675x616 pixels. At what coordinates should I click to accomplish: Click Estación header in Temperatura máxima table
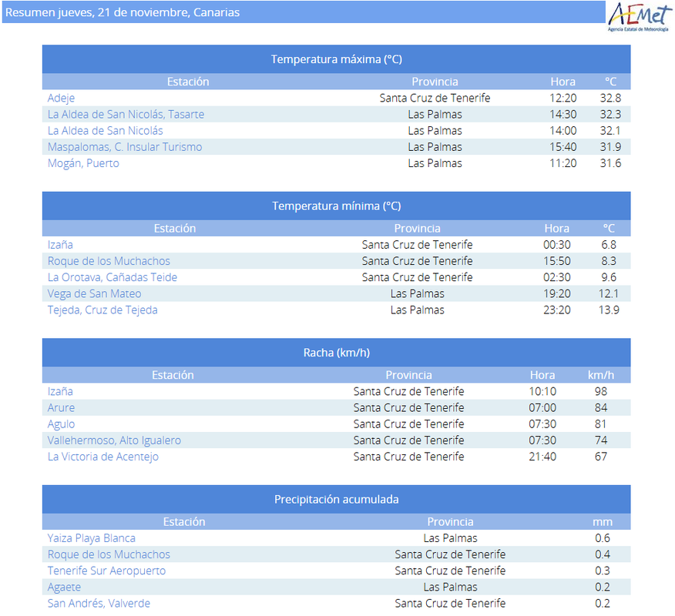pos(188,82)
